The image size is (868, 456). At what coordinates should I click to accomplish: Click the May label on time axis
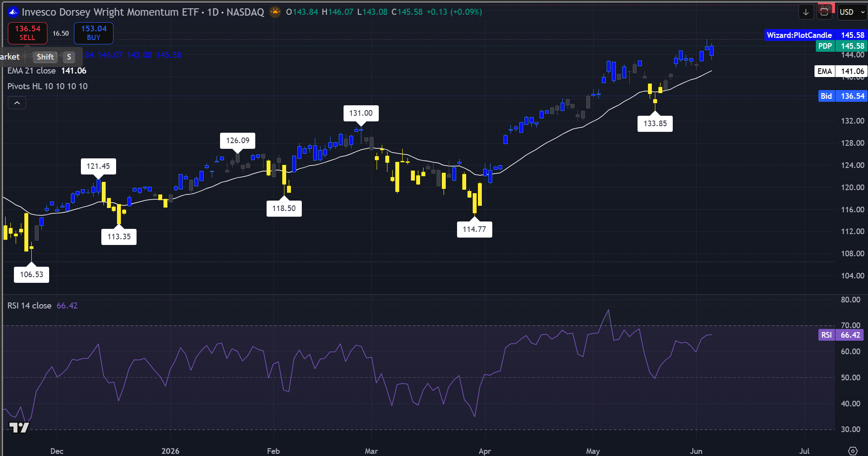click(x=593, y=451)
